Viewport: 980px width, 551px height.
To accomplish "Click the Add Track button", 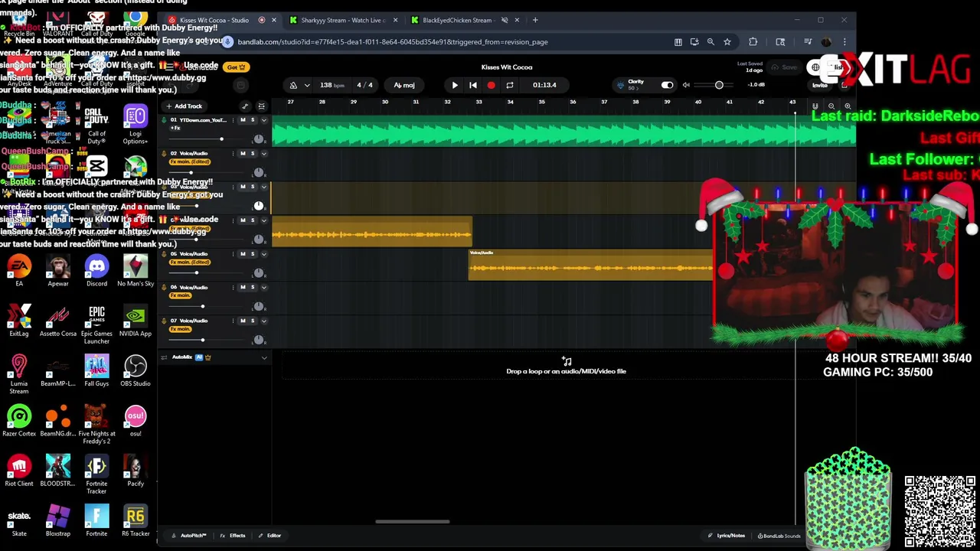I will pos(184,106).
